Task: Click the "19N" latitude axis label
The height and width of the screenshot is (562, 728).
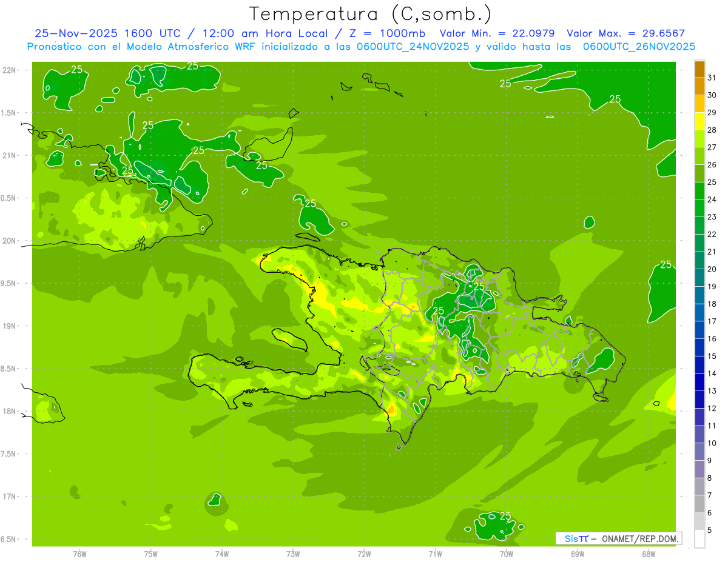Action: 9,326
